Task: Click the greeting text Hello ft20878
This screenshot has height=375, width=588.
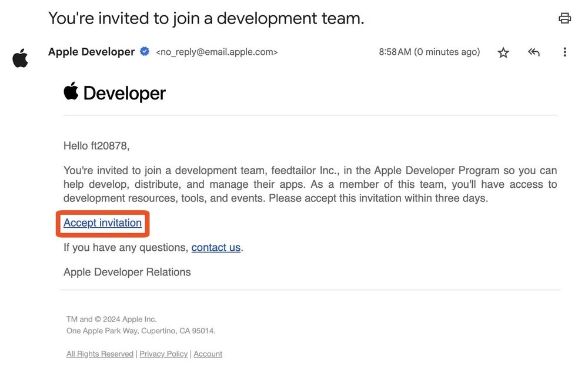Action: coord(96,145)
